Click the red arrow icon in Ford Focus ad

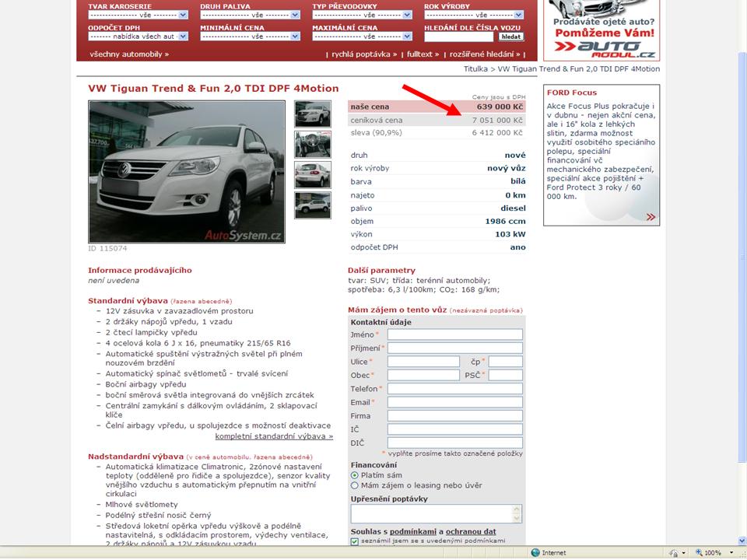[x=651, y=218]
